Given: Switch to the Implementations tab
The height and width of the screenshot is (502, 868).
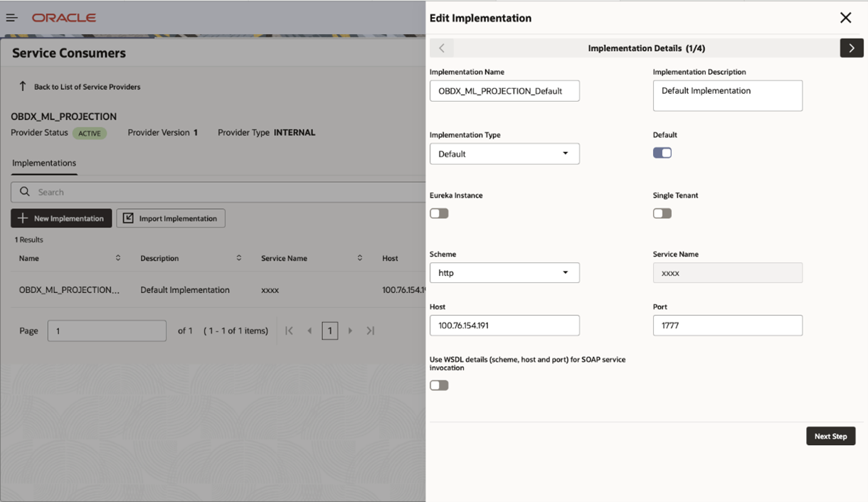Looking at the screenshot, I should 44,163.
